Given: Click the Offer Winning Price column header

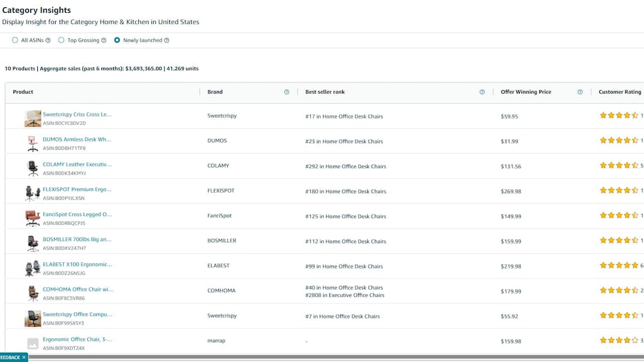Looking at the screenshot, I should (x=526, y=92).
